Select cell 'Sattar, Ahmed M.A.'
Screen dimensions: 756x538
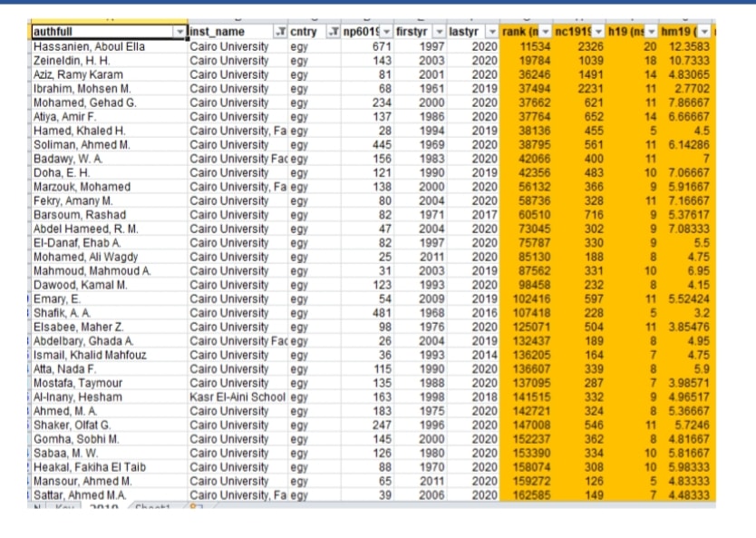109,495
